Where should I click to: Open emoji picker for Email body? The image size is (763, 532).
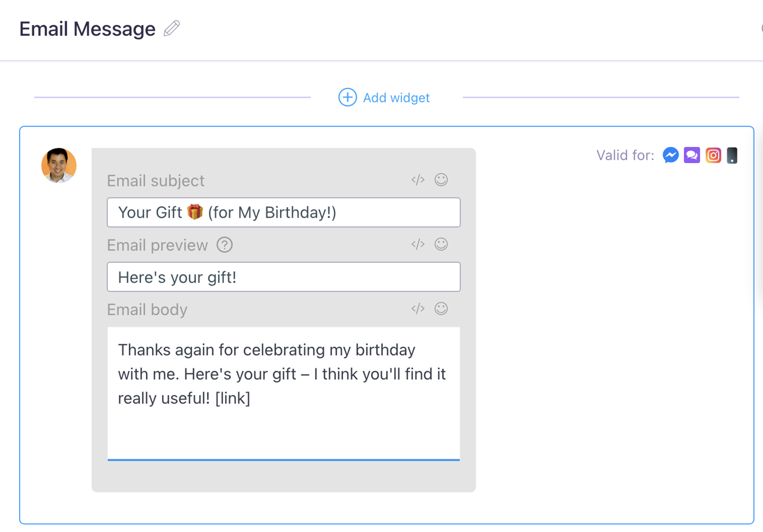(x=441, y=308)
